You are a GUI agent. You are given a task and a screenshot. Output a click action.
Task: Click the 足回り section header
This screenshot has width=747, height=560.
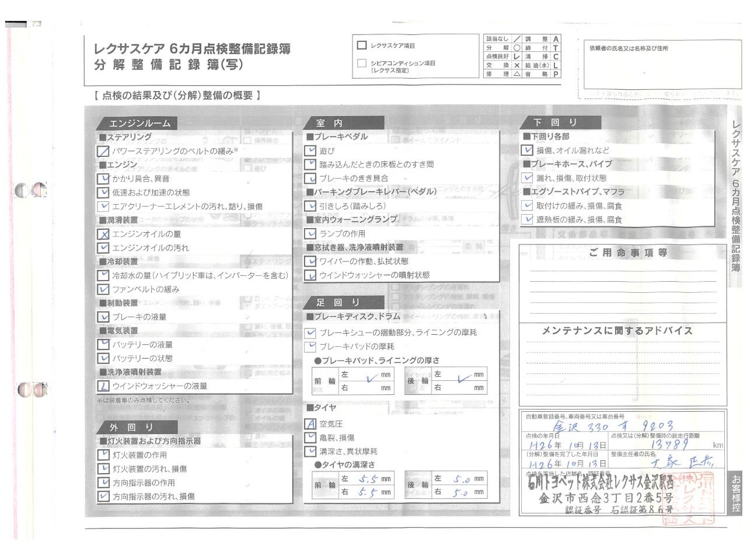tap(344, 302)
